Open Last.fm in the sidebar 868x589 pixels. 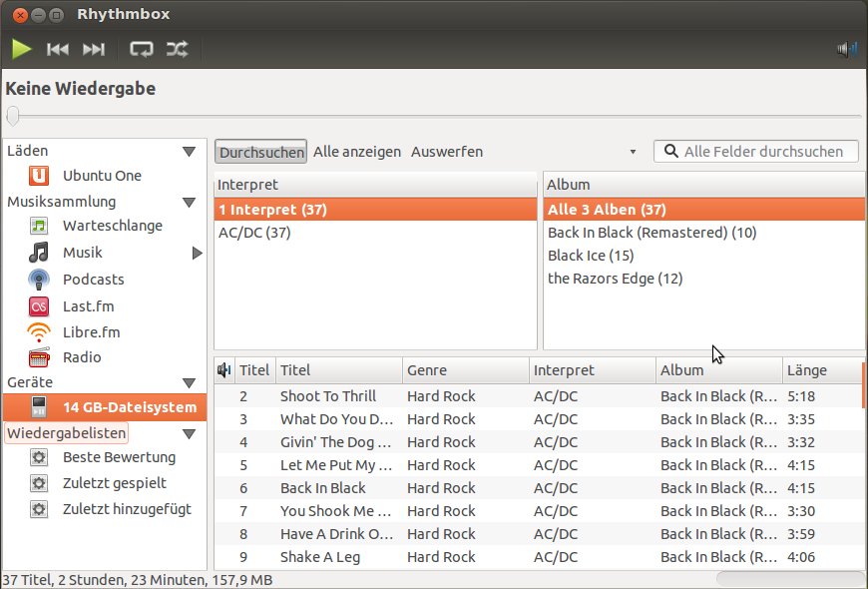pos(86,306)
